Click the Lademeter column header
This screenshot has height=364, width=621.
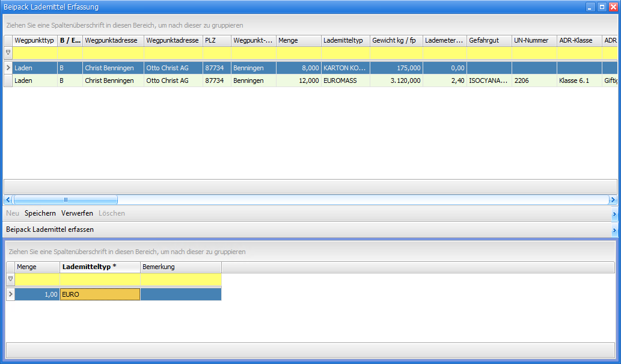444,40
